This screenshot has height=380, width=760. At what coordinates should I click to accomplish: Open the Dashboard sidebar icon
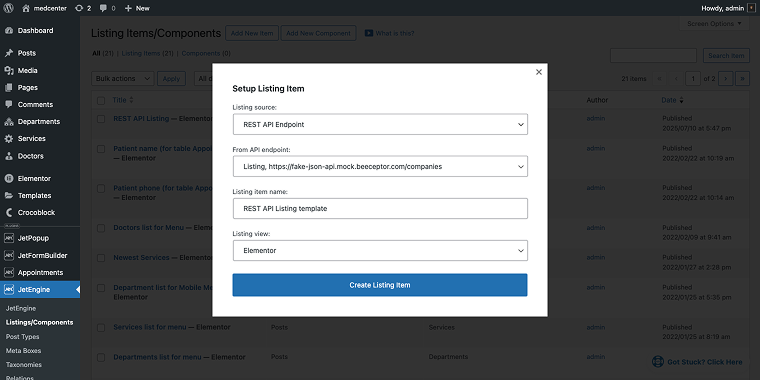[9, 31]
